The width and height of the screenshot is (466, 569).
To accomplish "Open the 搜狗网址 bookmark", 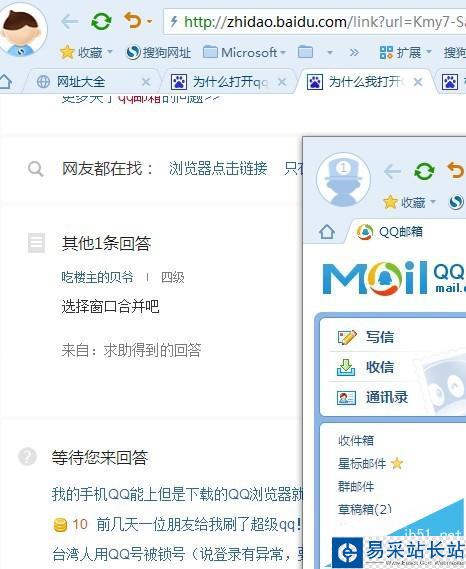I will [x=158, y=53].
